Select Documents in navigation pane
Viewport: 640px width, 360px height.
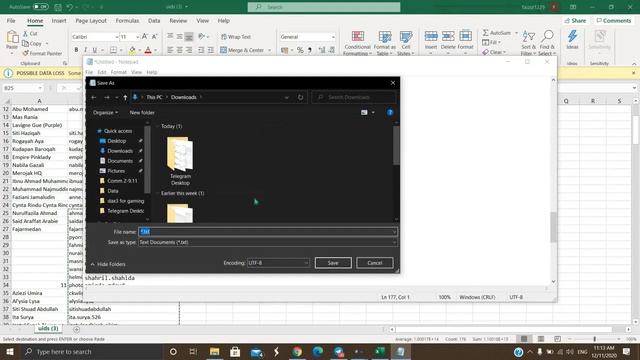(x=120, y=161)
